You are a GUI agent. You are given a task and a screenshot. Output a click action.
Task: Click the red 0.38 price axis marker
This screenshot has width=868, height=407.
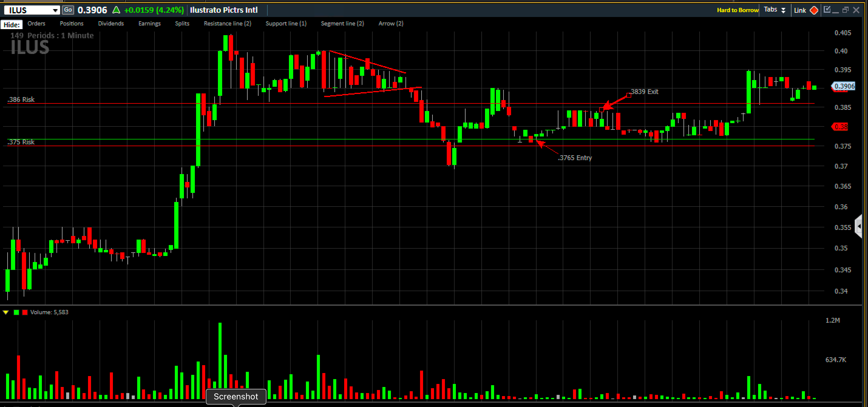[x=841, y=127]
